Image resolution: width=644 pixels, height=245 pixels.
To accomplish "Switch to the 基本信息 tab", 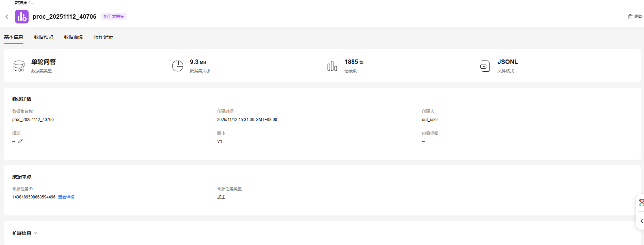I will [14, 37].
